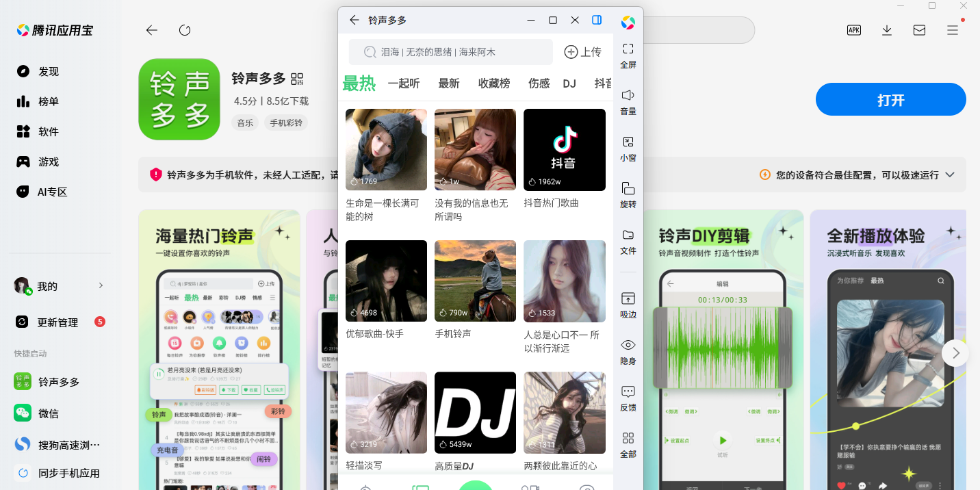This screenshot has height=490, width=980.
Task: Open the downloads icon in top bar
Action: [x=887, y=30]
